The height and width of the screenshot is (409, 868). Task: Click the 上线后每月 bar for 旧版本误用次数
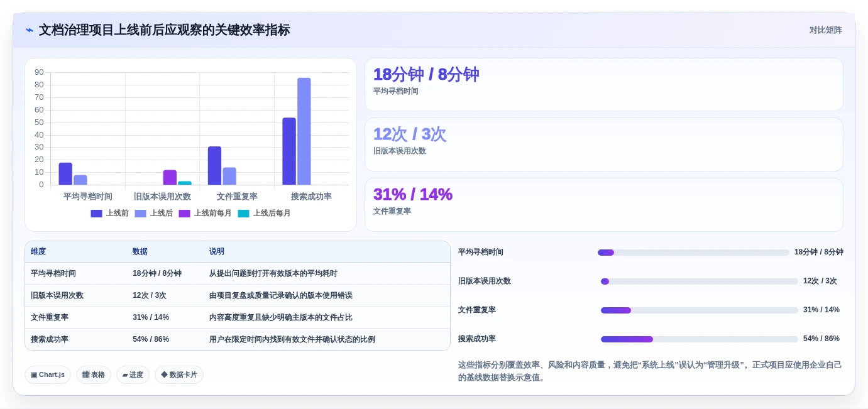(x=185, y=183)
